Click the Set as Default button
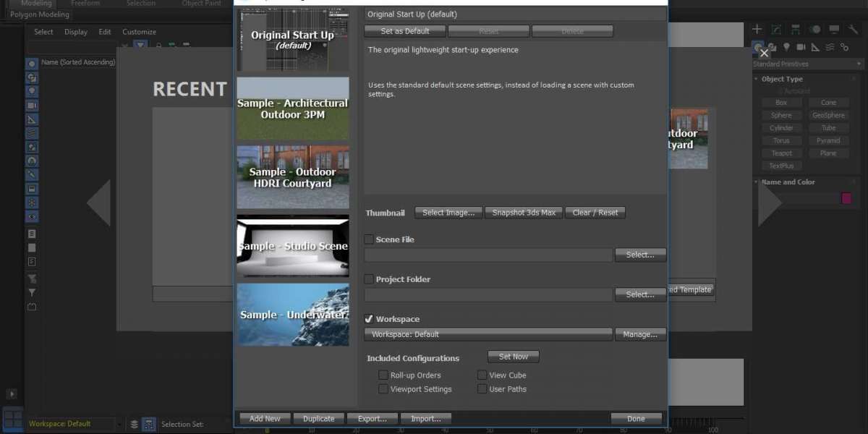Screen dimensions: 868x434 (x=405, y=31)
